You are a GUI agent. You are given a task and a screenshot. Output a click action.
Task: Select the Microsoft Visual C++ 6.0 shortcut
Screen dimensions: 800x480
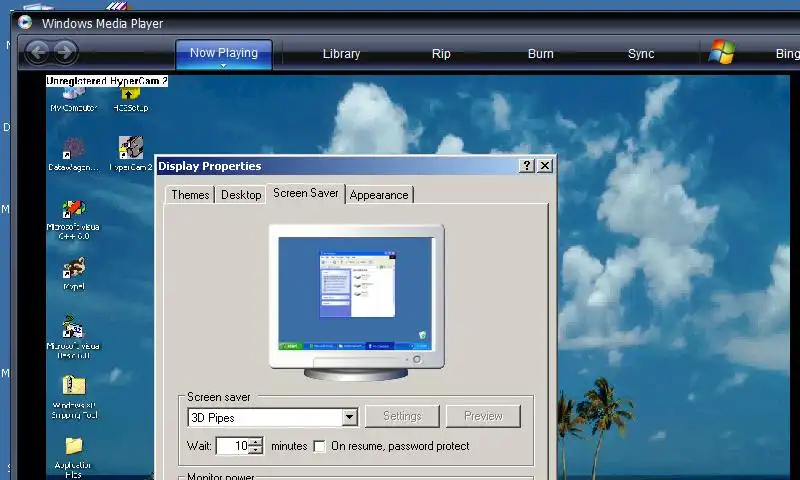click(x=73, y=219)
